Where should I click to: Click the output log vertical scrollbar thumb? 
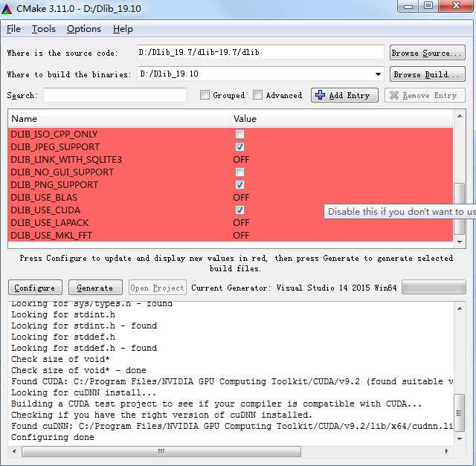coord(460,412)
